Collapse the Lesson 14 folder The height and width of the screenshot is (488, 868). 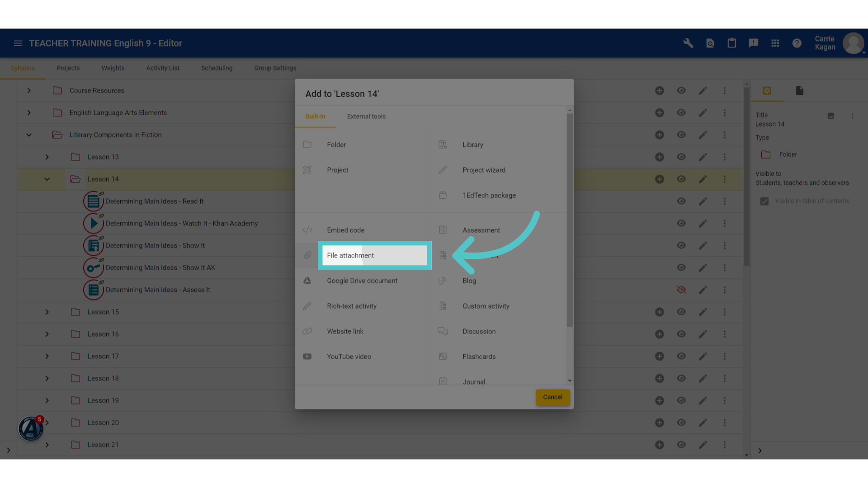pos(47,179)
